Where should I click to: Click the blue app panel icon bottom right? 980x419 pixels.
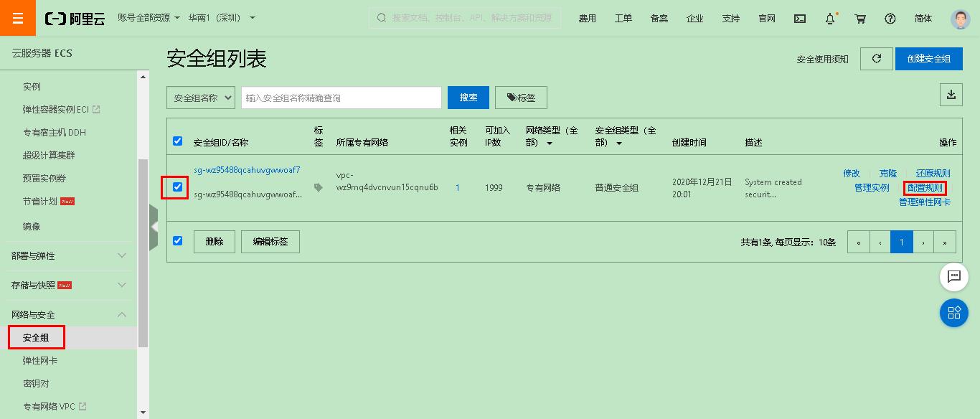point(954,313)
